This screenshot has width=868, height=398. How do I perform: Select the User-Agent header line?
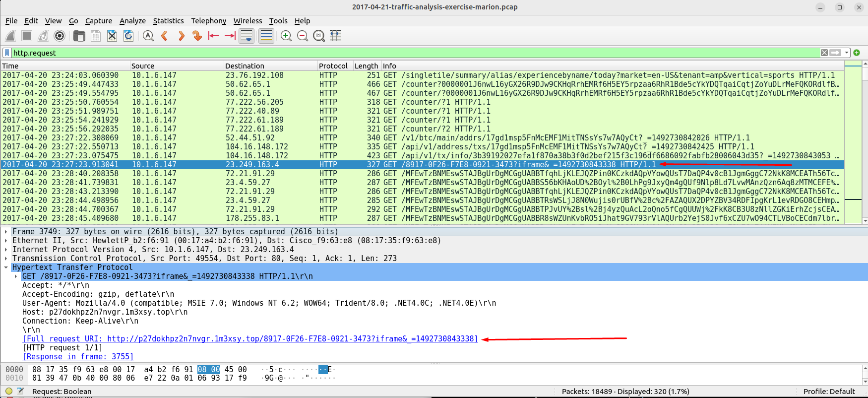coord(259,303)
